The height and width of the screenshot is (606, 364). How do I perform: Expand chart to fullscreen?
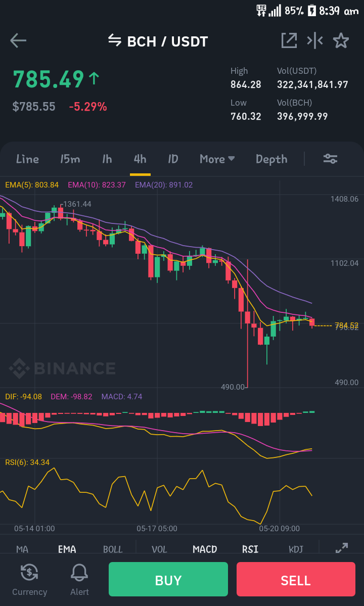pyautogui.click(x=342, y=548)
